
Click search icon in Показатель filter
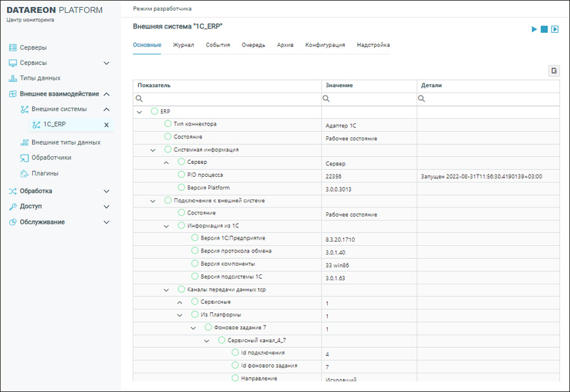[x=139, y=98]
